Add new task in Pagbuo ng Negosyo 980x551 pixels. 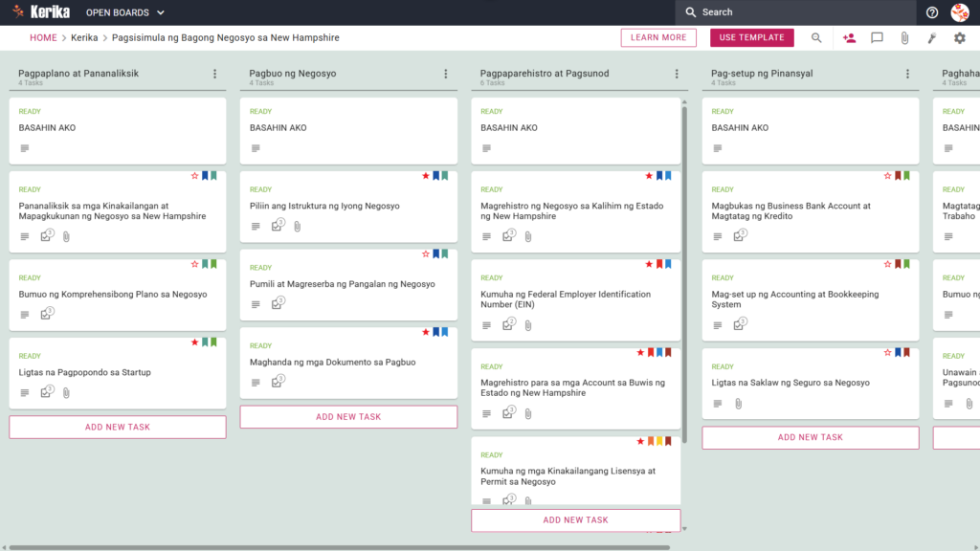coord(348,417)
